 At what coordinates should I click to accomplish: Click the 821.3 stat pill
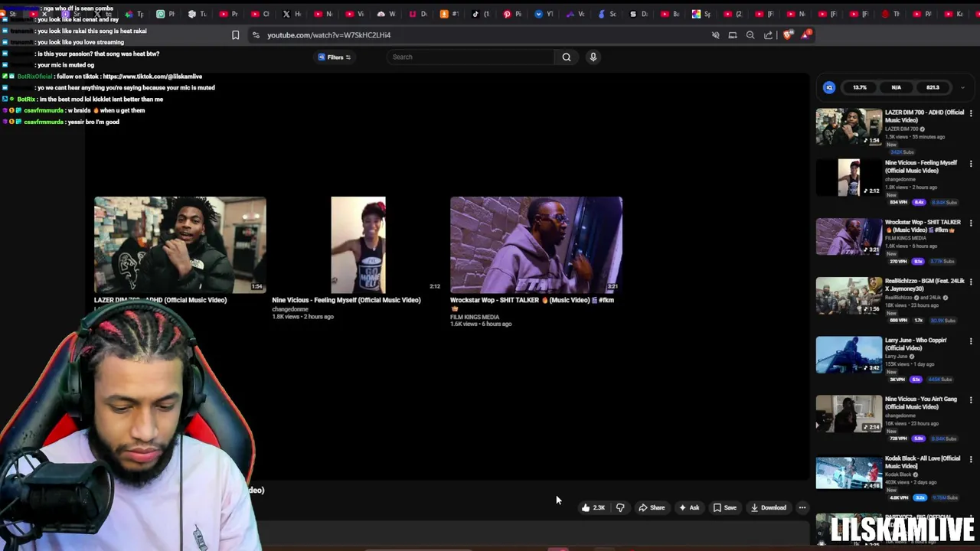tap(933, 87)
